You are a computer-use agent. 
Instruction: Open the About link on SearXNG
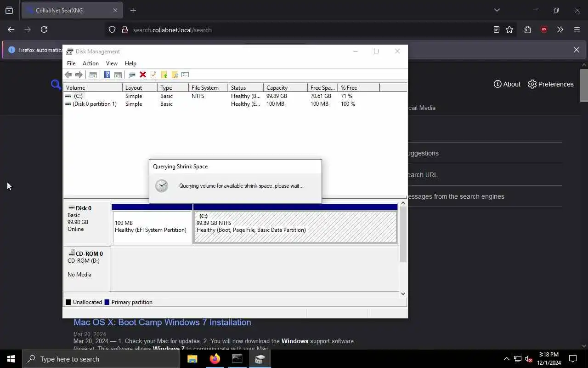(507, 84)
